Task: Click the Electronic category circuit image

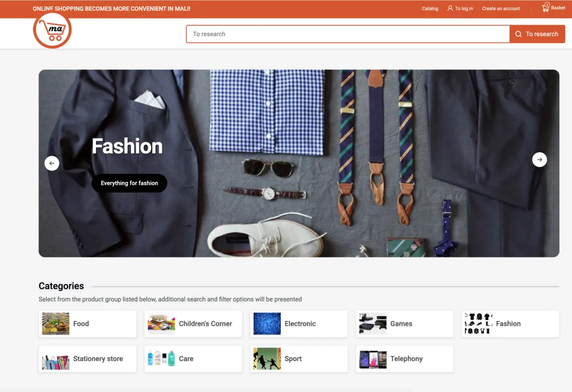Action: 267,324
